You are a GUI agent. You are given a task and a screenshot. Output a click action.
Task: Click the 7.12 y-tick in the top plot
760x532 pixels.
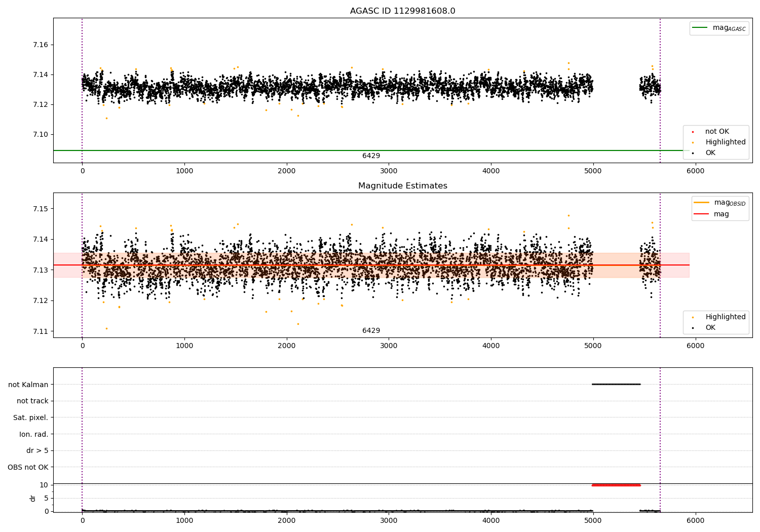[41, 105]
